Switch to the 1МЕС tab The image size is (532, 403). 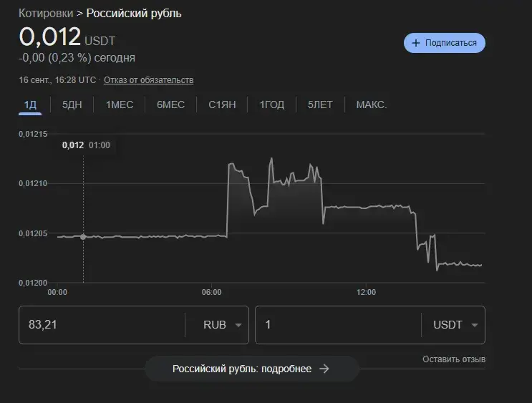[120, 105]
